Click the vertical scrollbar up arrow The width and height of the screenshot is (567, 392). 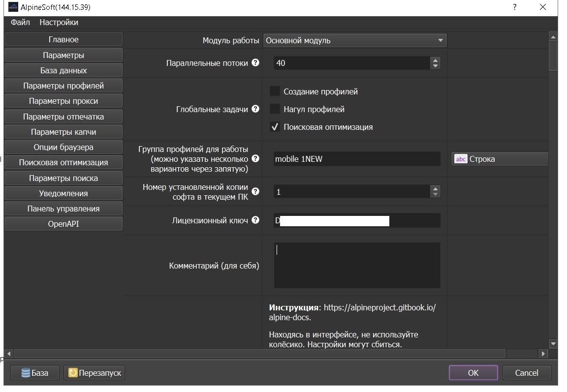coord(553,37)
